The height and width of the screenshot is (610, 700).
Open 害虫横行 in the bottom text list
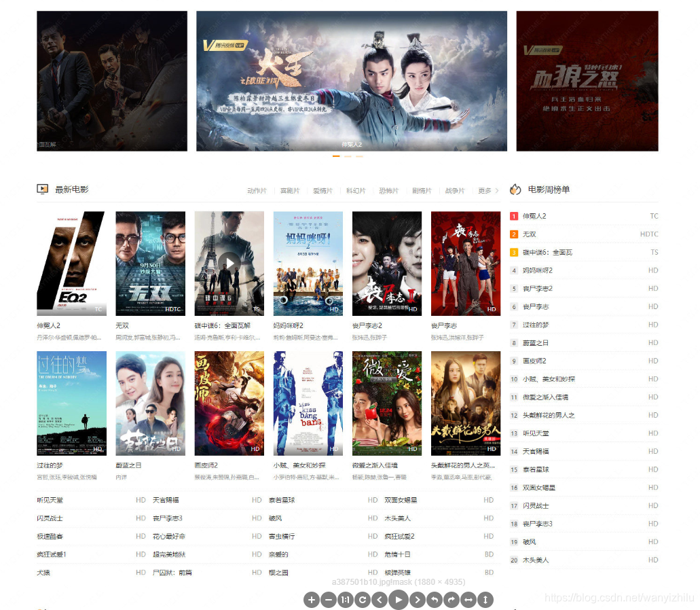tap(282, 537)
